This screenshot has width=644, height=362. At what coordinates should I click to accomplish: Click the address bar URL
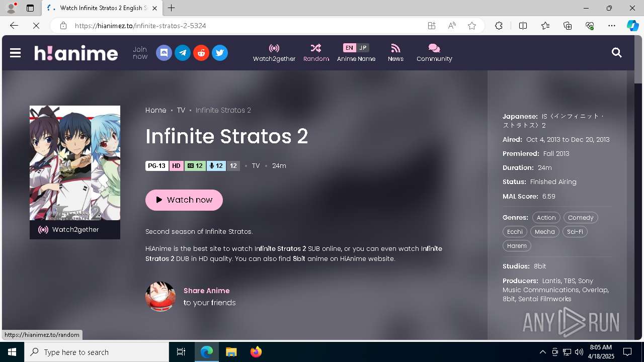tap(140, 26)
